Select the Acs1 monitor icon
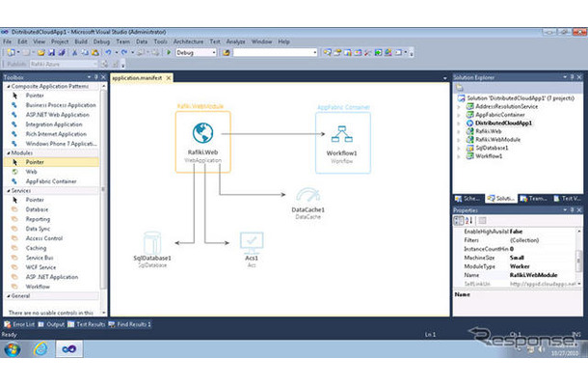588x386 pixels. tap(252, 242)
